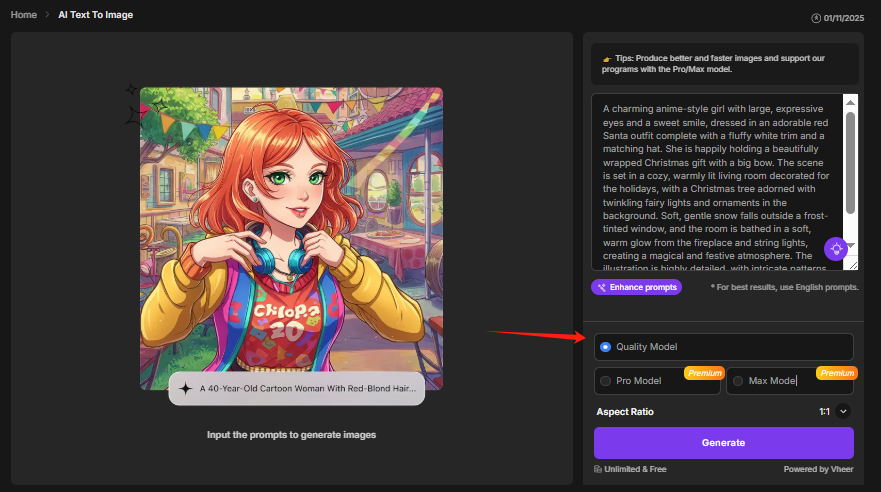Choose the Max Model radio option
This screenshot has width=881, height=492.
pos(738,381)
